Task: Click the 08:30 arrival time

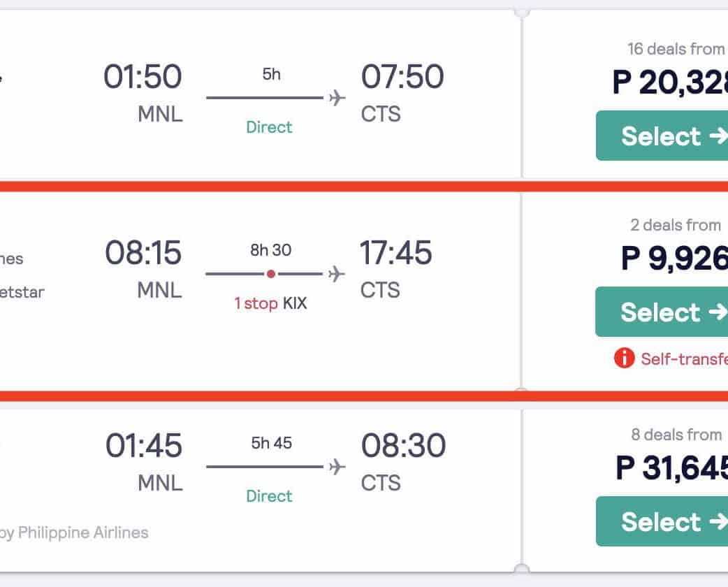Action: point(403,446)
